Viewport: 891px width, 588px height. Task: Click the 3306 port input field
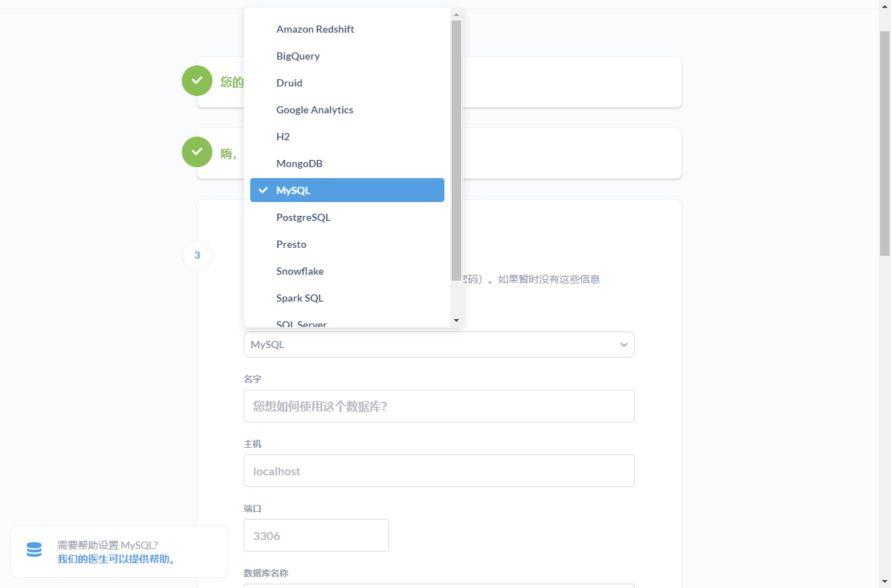pyautogui.click(x=316, y=536)
